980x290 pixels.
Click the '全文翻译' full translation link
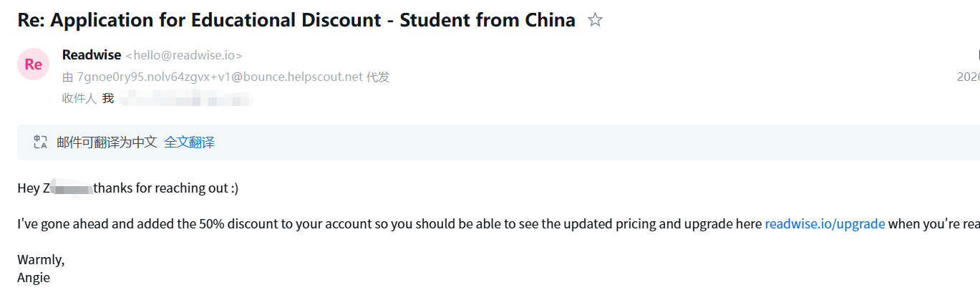tap(189, 142)
